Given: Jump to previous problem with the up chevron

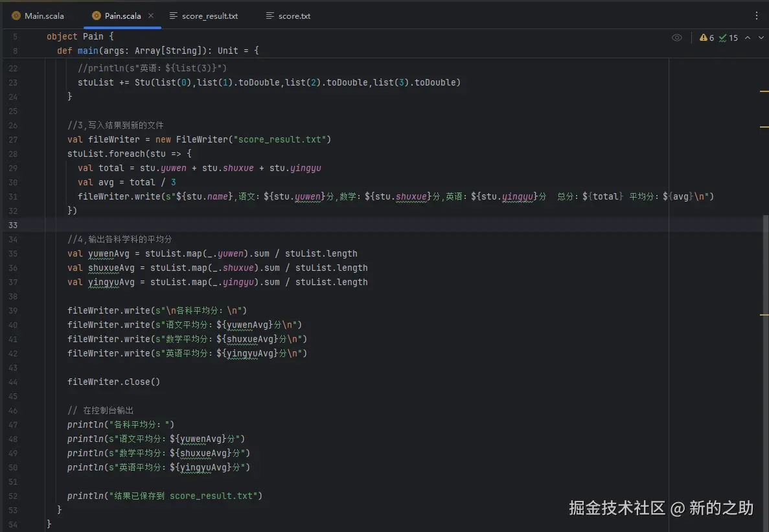Looking at the screenshot, I should [748, 38].
